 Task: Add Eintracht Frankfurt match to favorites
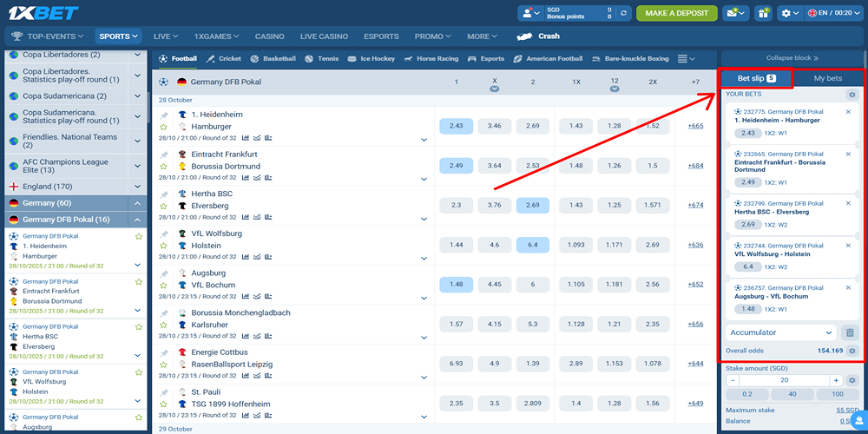click(x=164, y=166)
